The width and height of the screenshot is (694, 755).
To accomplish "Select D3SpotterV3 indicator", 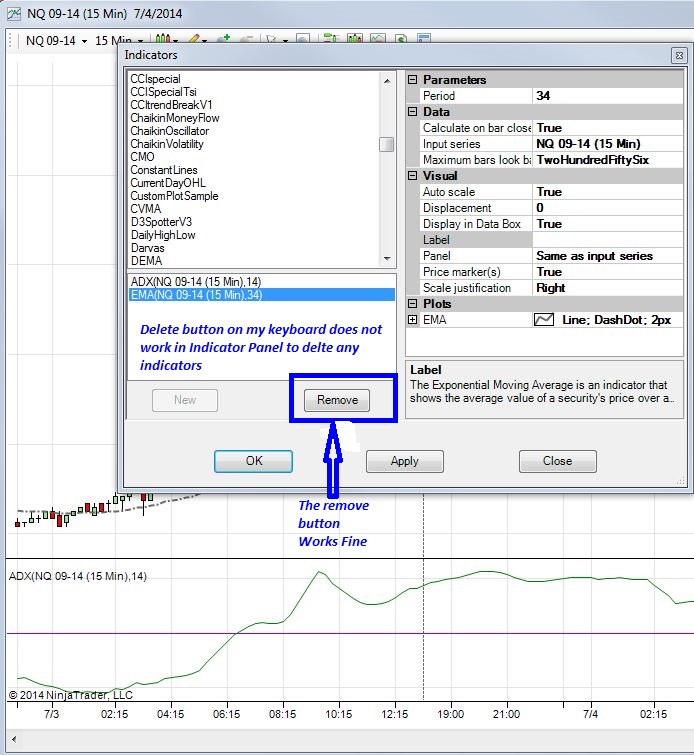I will [x=161, y=222].
